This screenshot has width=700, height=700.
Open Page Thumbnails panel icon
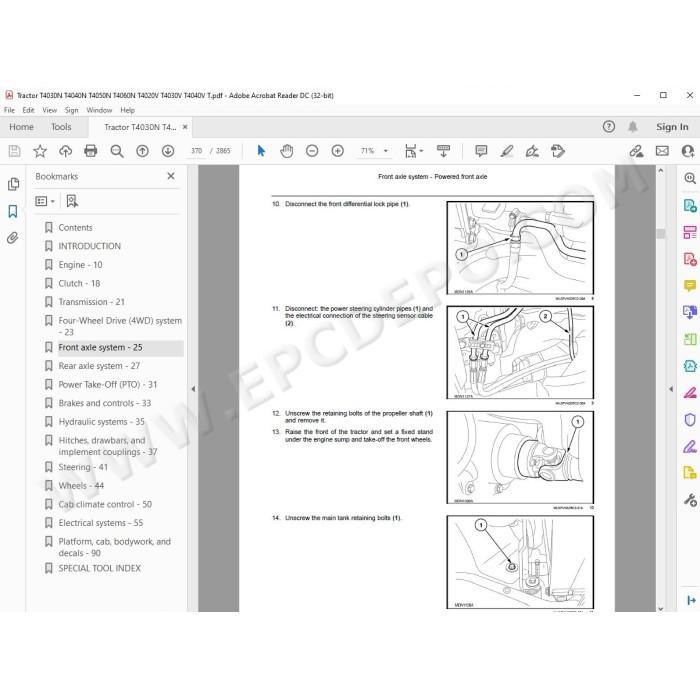pos(13,184)
